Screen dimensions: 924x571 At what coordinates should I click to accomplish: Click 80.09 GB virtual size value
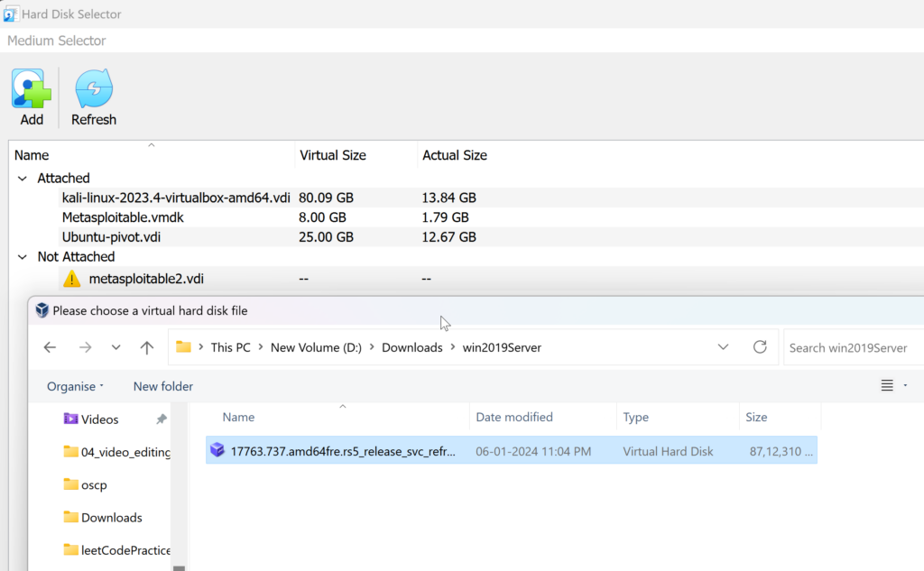pyautogui.click(x=326, y=198)
